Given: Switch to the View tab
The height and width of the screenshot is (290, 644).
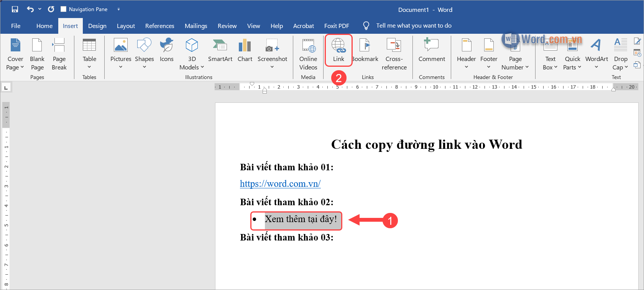Looking at the screenshot, I should (x=253, y=26).
